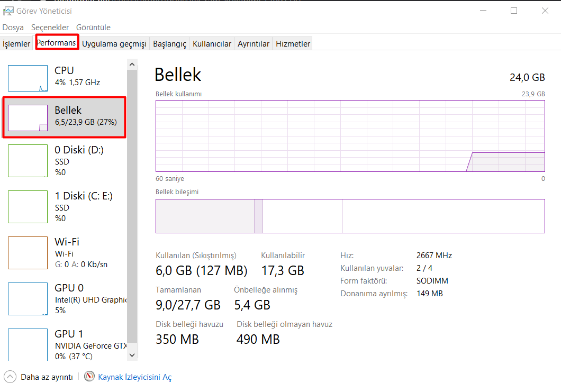Screen dimensions: 561x392
Task: Click the CPU mini graph thumbnail
Action: (x=28, y=78)
